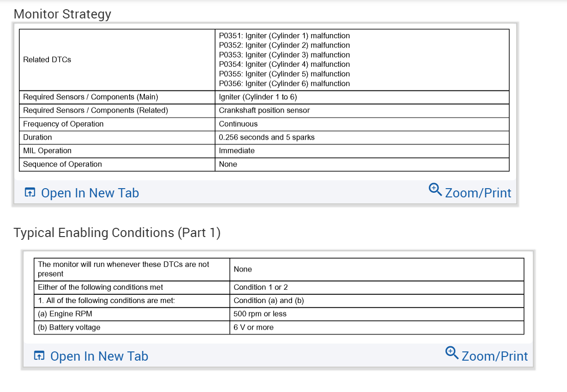Click the Frequency of Operation row label
The width and height of the screenshot is (567, 392).
pyautogui.click(x=63, y=124)
